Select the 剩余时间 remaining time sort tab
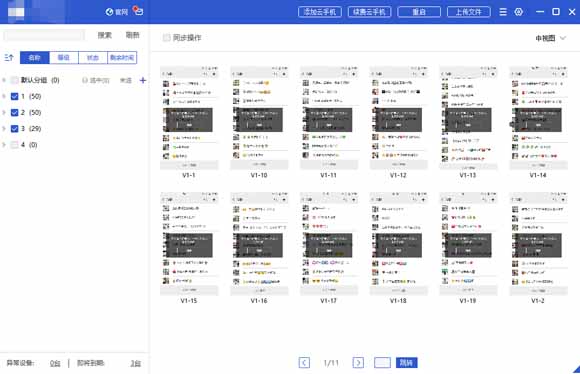This screenshot has height=374, width=580. [122, 57]
